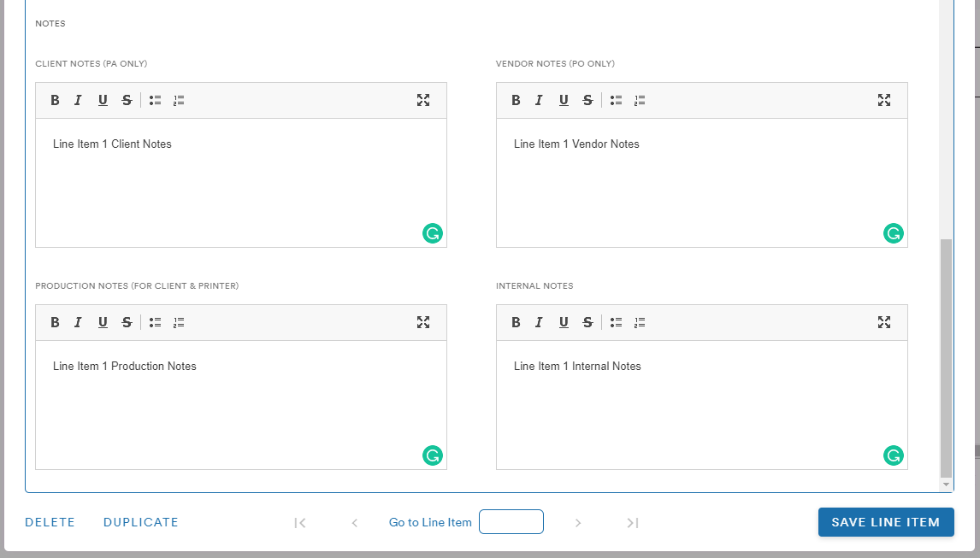Image resolution: width=980 pixels, height=558 pixels.
Task: Insert numbered list in Internal Notes editor
Action: [x=640, y=322]
